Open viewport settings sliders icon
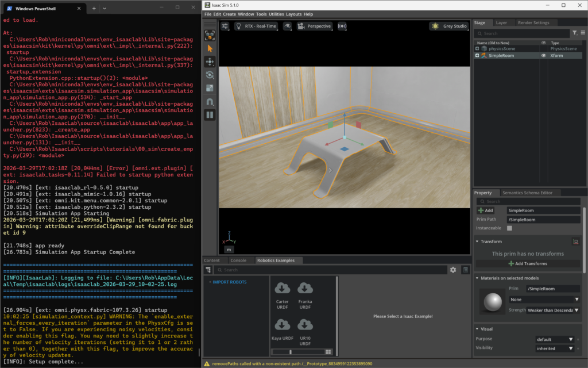 (225, 26)
